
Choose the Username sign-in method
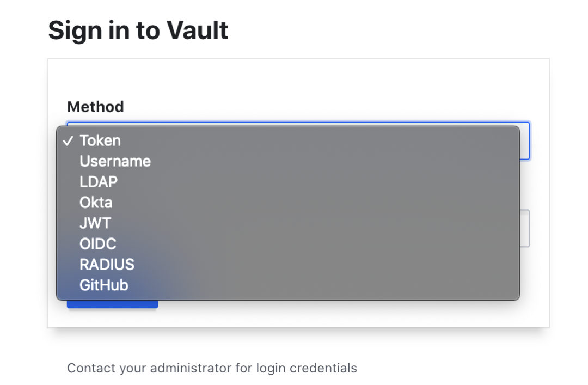(287, 161)
